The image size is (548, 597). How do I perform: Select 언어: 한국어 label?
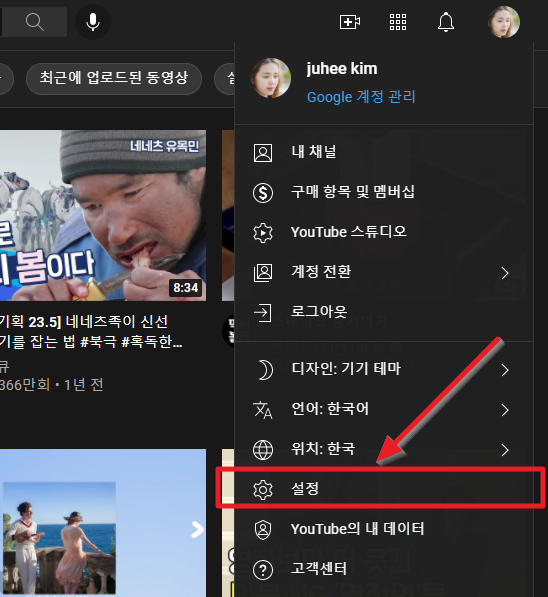coord(330,409)
